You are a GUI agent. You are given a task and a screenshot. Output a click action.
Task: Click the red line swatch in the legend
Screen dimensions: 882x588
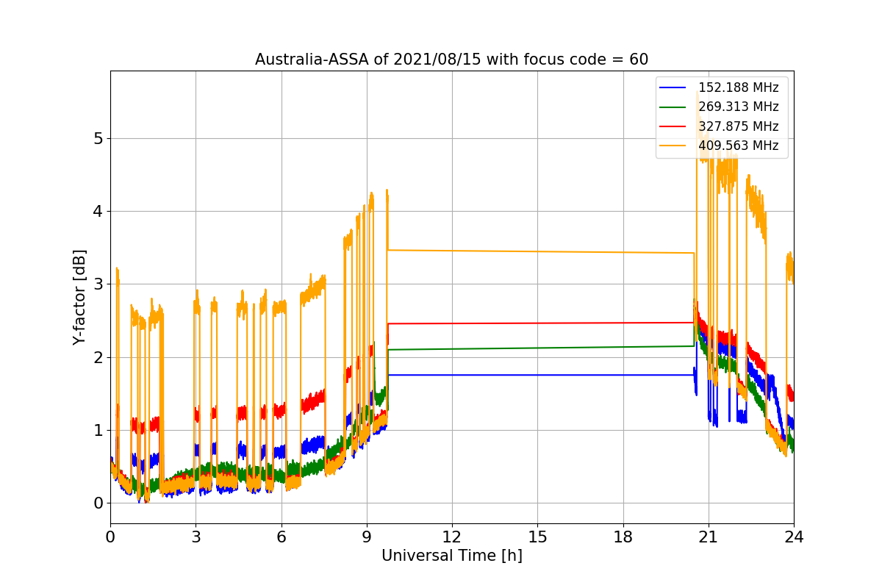(673, 126)
